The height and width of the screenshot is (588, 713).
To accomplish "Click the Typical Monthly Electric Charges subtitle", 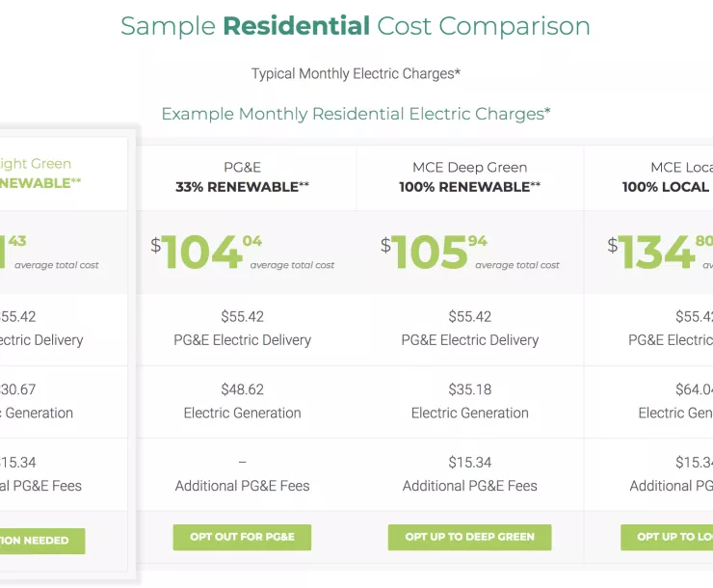I will tap(356, 74).
